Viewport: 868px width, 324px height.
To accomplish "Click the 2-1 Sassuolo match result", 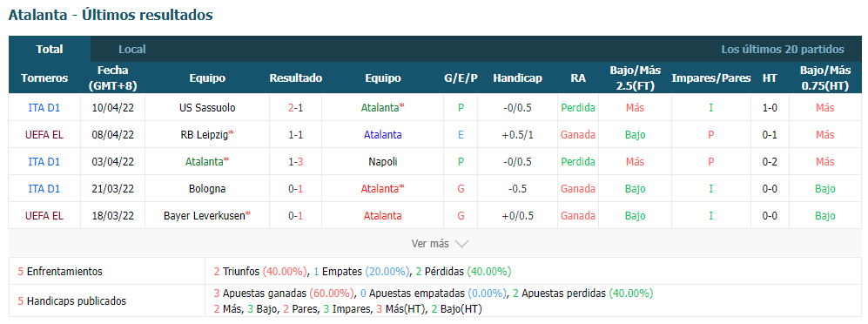I will 296,108.
